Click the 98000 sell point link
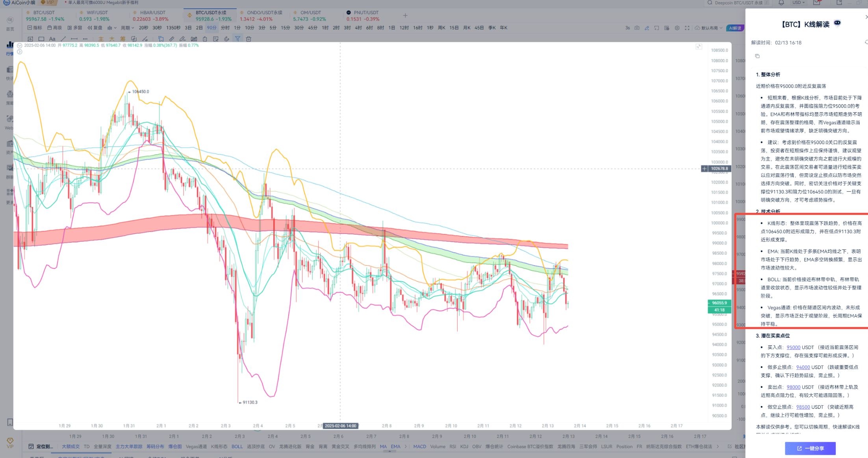 pyautogui.click(x=794, y=387)
